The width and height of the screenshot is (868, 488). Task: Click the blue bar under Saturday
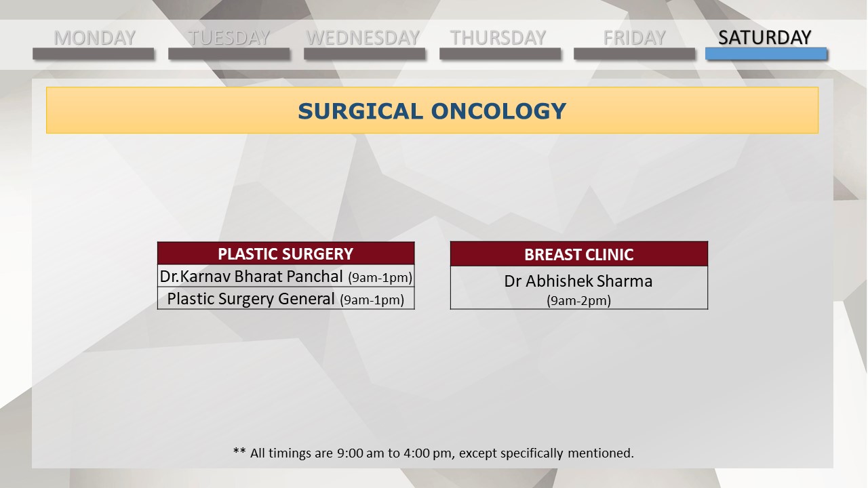coord(766,54)
